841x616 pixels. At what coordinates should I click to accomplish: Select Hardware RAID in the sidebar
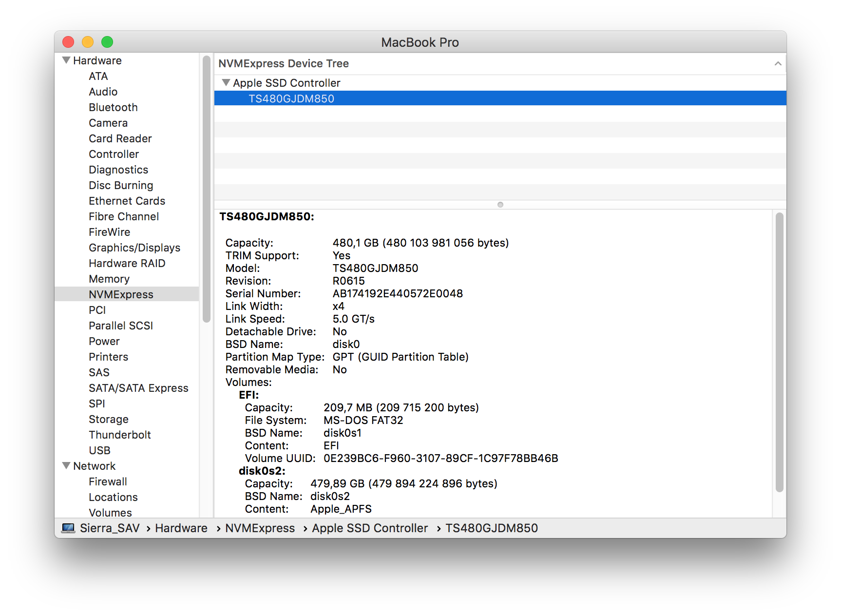127,264
